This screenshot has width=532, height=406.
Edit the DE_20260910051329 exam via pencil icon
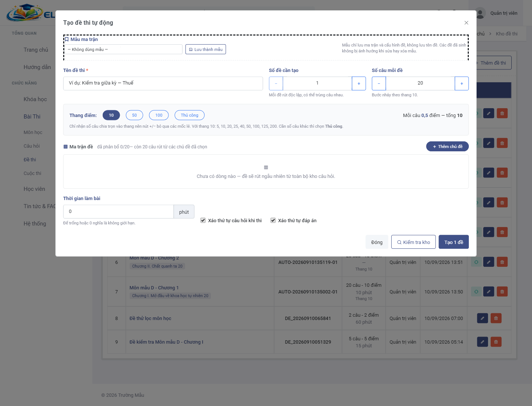coord(482,342)
